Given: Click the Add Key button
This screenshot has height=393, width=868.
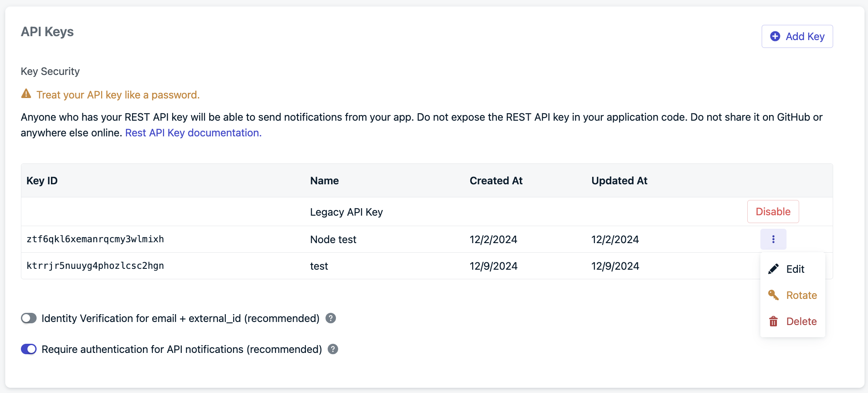Looking at the screenshot, I should click(x=797, y=37).
